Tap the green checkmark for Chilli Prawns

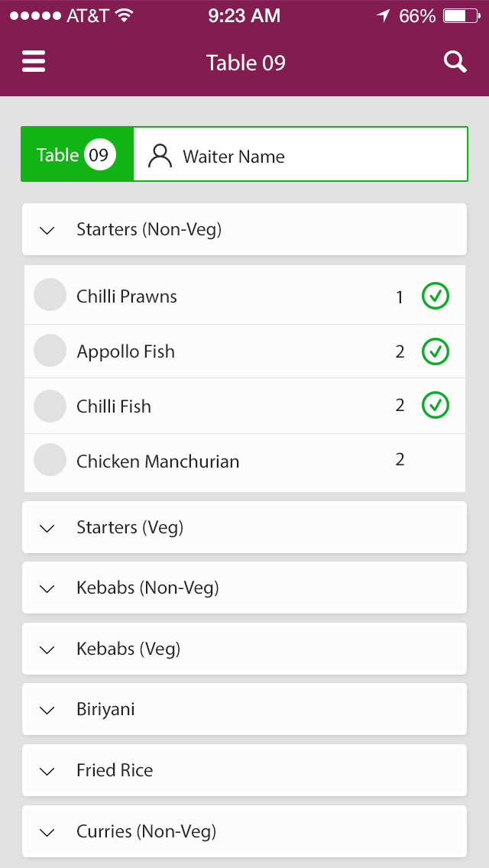coord(436,296)
